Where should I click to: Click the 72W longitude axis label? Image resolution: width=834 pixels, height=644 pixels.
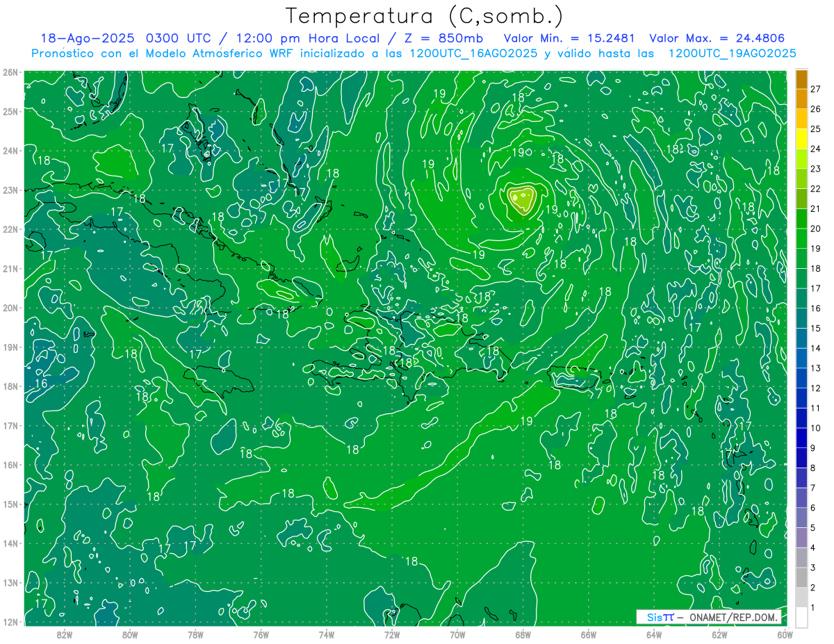392,634
